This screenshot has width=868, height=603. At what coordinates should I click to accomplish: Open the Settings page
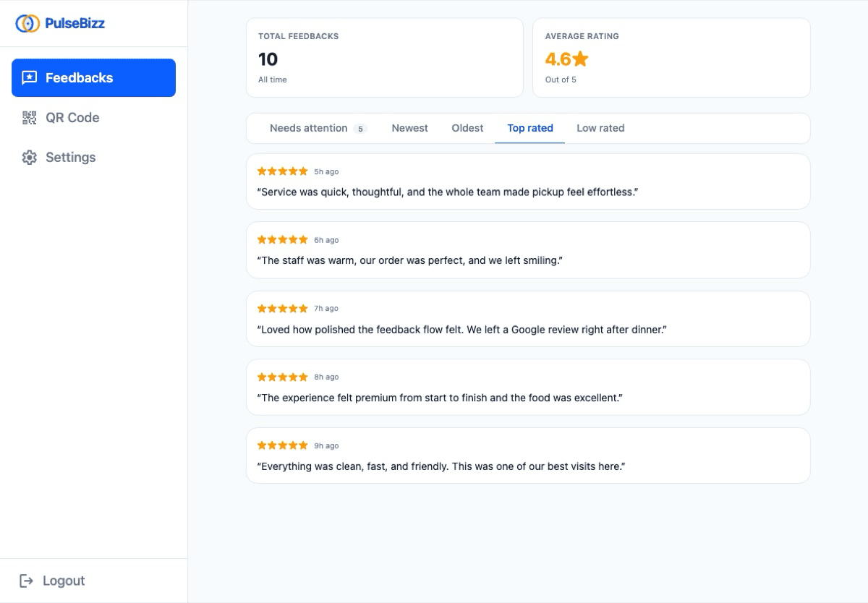93,157
